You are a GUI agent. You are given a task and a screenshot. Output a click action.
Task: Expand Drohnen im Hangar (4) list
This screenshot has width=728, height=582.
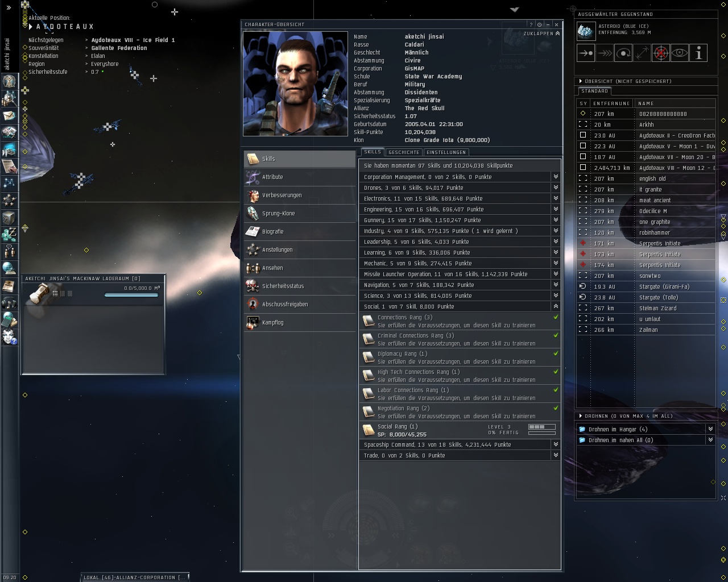click(x=710, y=429)
